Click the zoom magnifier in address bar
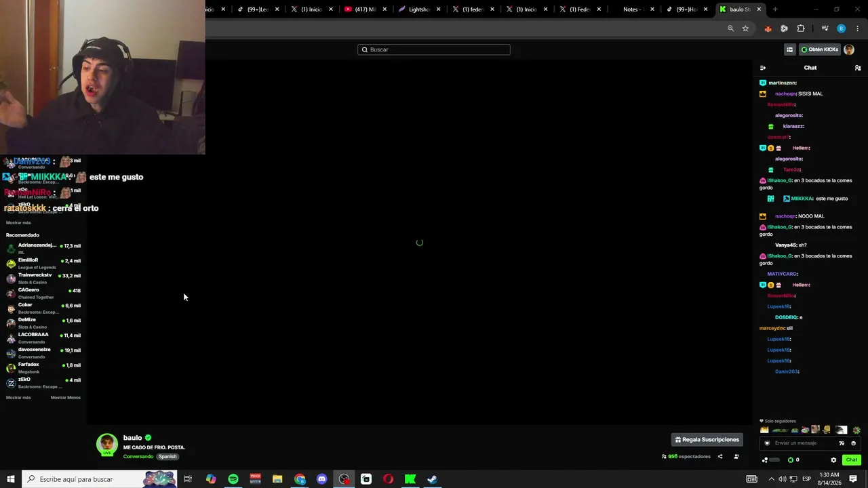868x488 pixels. pyautogui.click(x=730, y=28)
